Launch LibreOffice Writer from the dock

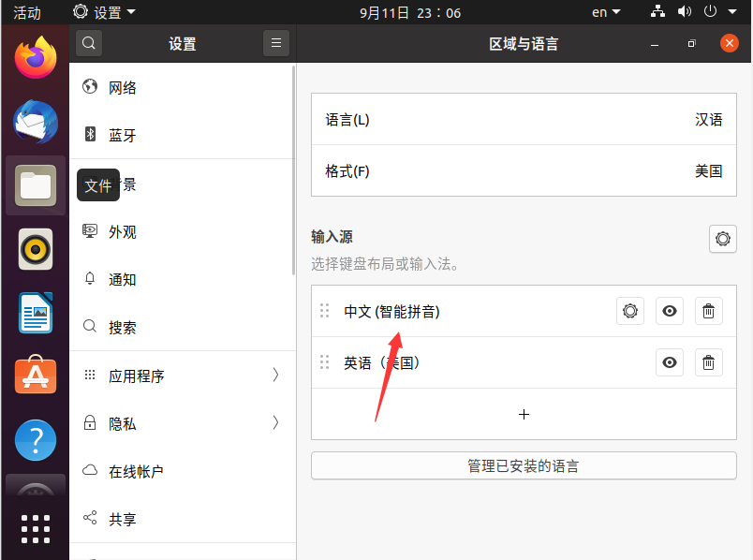36,313
